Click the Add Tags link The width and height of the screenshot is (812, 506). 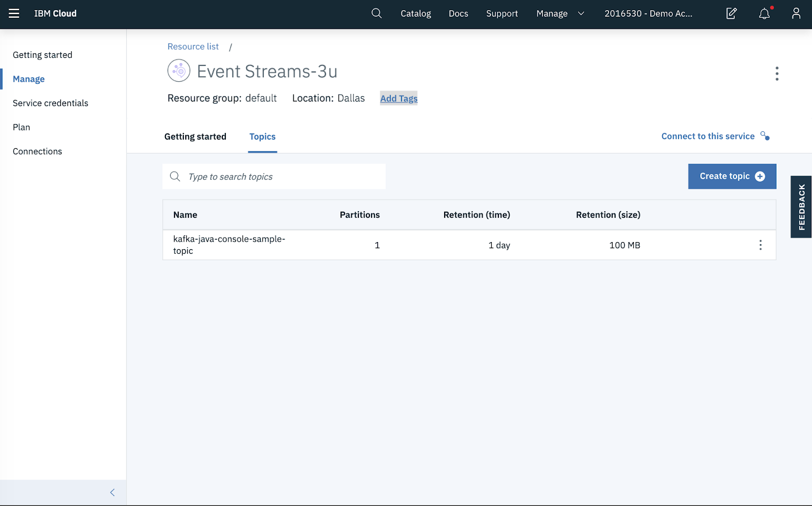pos(399,98)
